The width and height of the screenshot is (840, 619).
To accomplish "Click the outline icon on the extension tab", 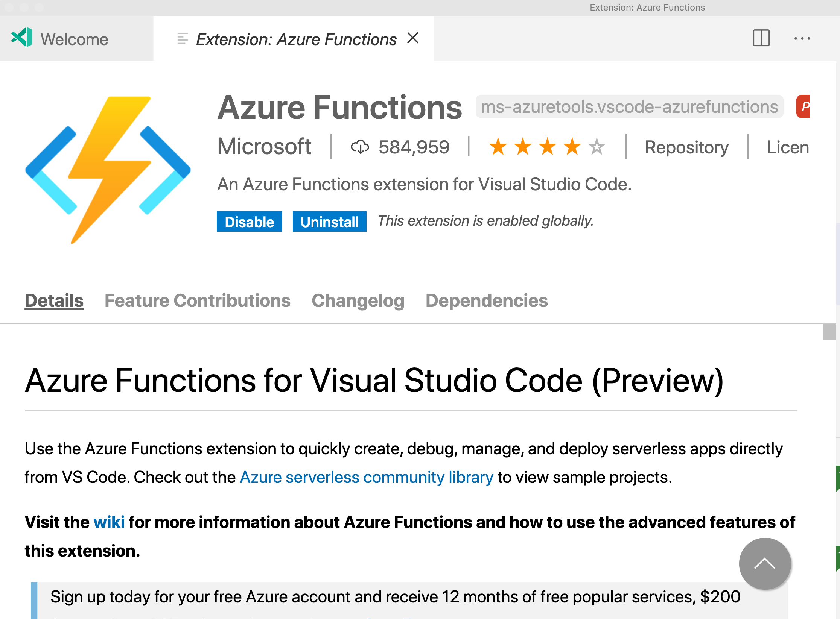I will 183,38.
